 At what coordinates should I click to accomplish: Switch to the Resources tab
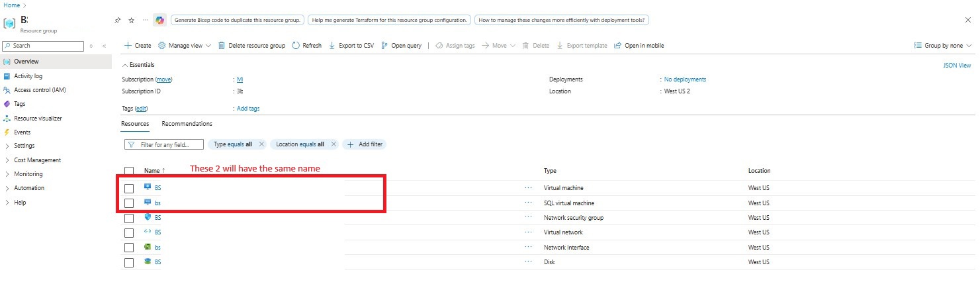click(135, 124)
